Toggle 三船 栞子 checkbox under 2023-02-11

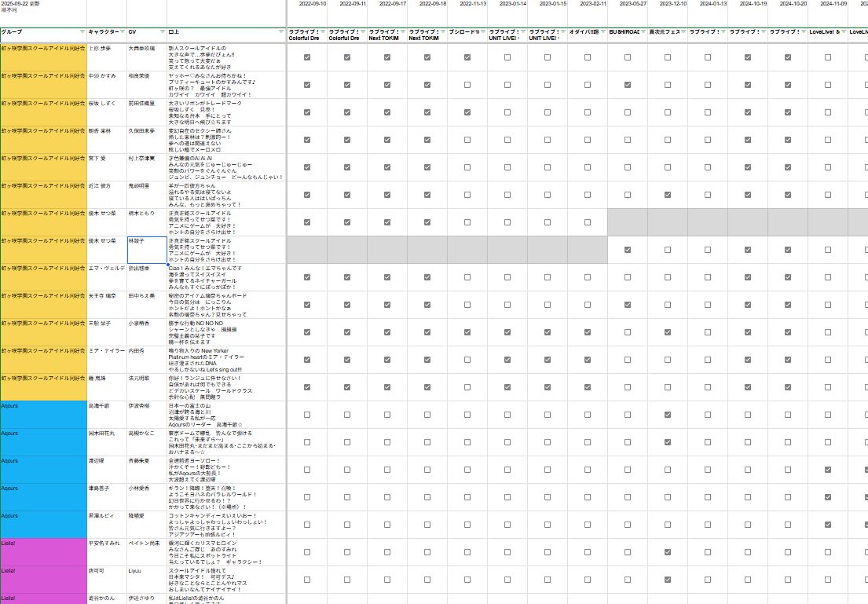point(588,332)
